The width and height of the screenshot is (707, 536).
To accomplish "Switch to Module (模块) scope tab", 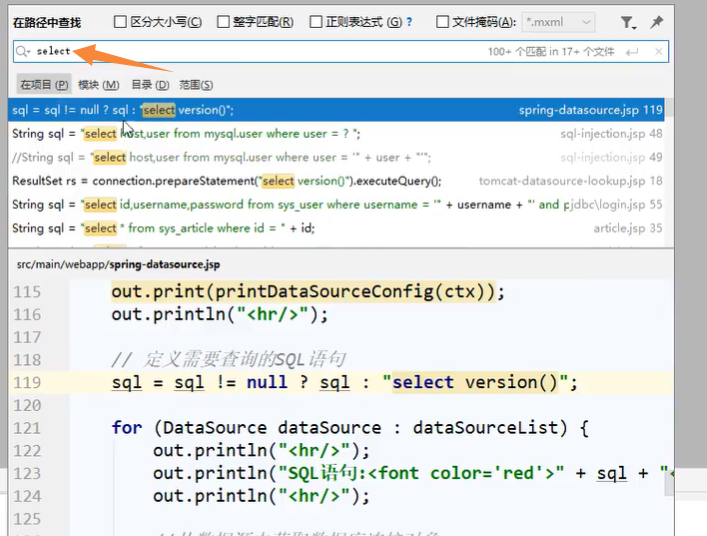I will click(98, 85).
